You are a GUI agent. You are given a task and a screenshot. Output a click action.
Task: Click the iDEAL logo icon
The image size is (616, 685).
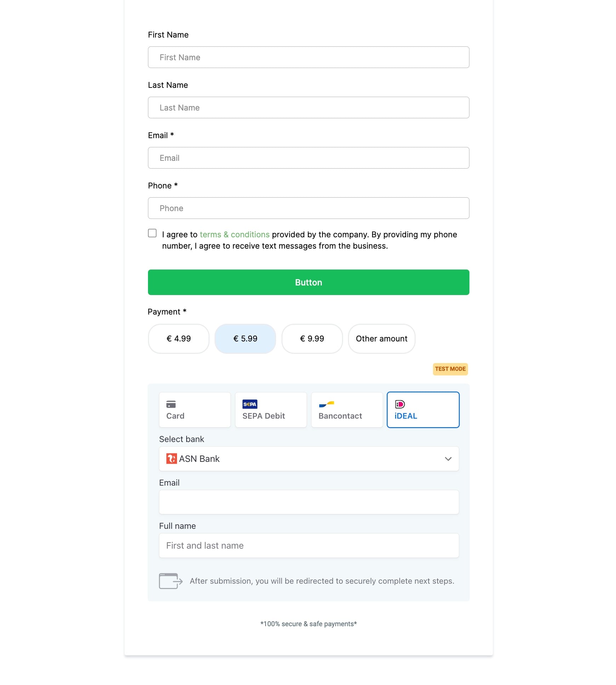coord(400,404)
